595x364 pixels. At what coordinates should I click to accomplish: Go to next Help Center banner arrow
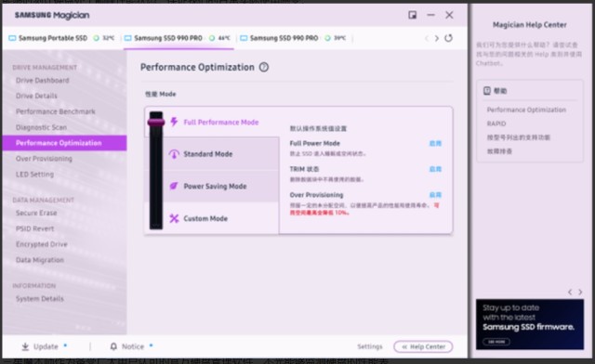[x=580, y=292]
